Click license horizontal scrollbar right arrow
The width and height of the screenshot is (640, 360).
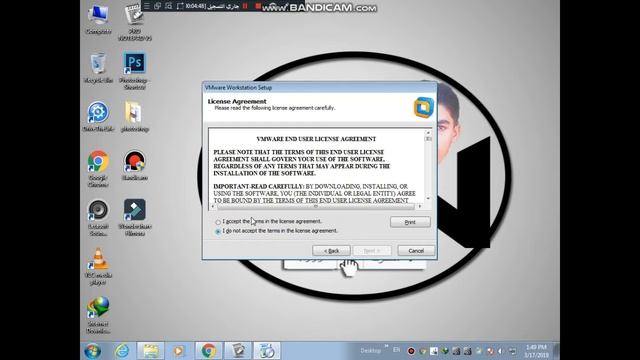point(420,207)
